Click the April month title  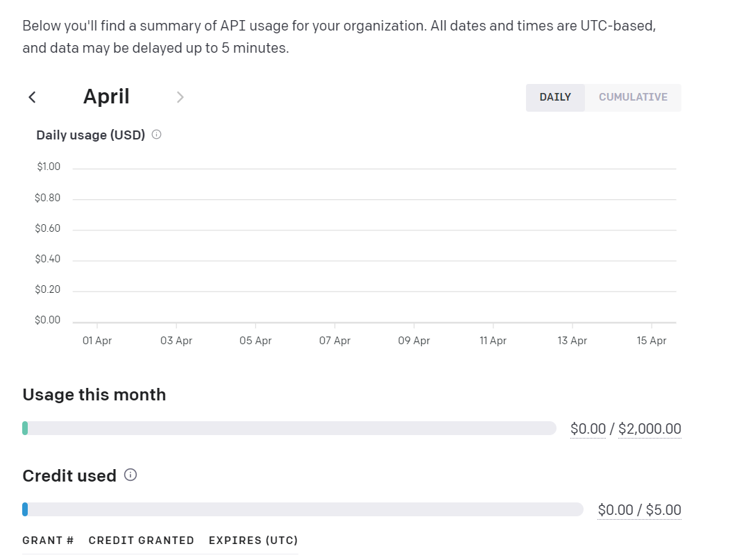106,96
